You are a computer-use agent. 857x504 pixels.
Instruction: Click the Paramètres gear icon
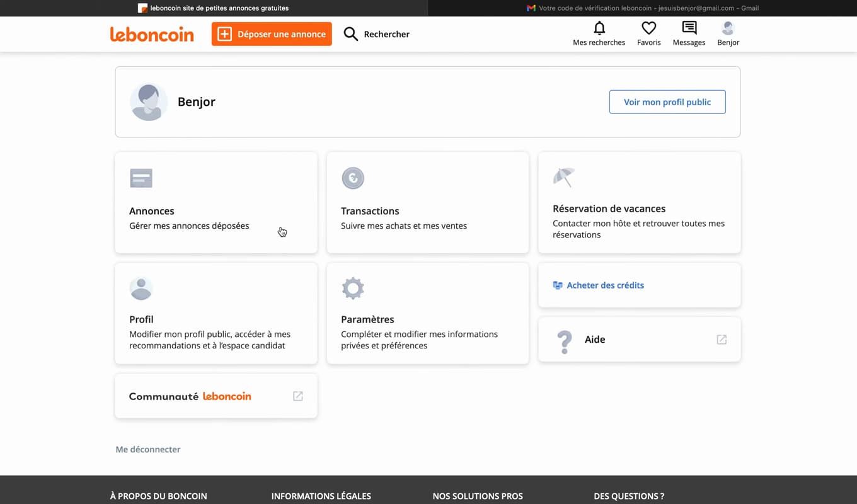coord(353,288)
